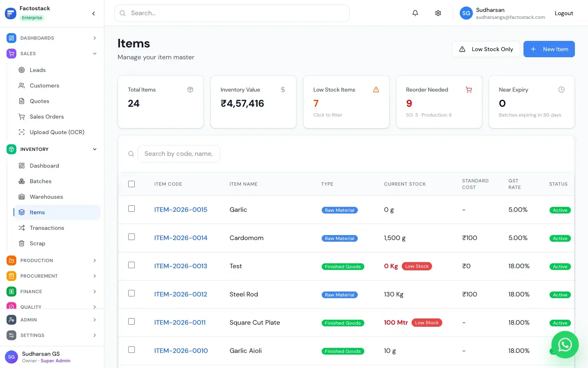
Task: Open the WhatsApp chat bubble
Action: 565,345
